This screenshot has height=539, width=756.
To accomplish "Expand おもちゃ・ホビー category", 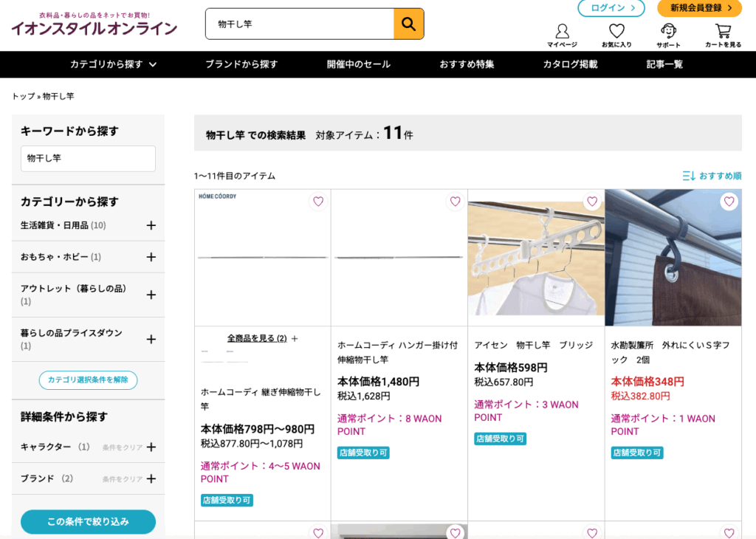I will pos(151,257).
